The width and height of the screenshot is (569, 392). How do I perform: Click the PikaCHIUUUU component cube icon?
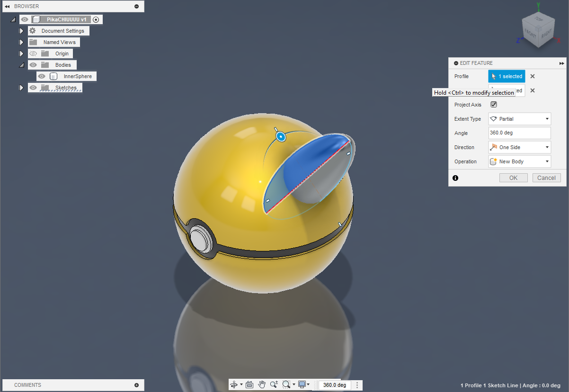tap(36, 19)
